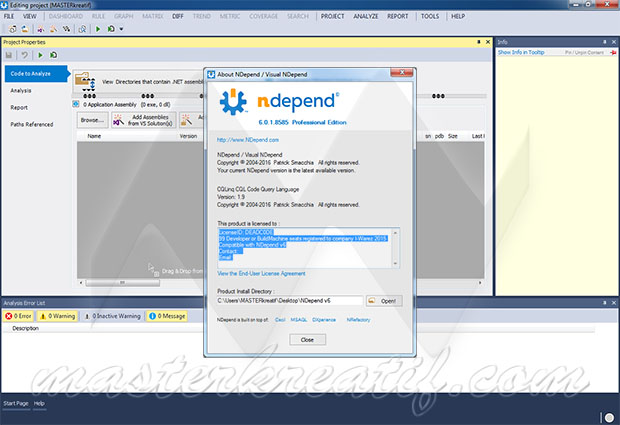
Task: Click the search magnifier toolbar icon
Action: coord(82,29)
